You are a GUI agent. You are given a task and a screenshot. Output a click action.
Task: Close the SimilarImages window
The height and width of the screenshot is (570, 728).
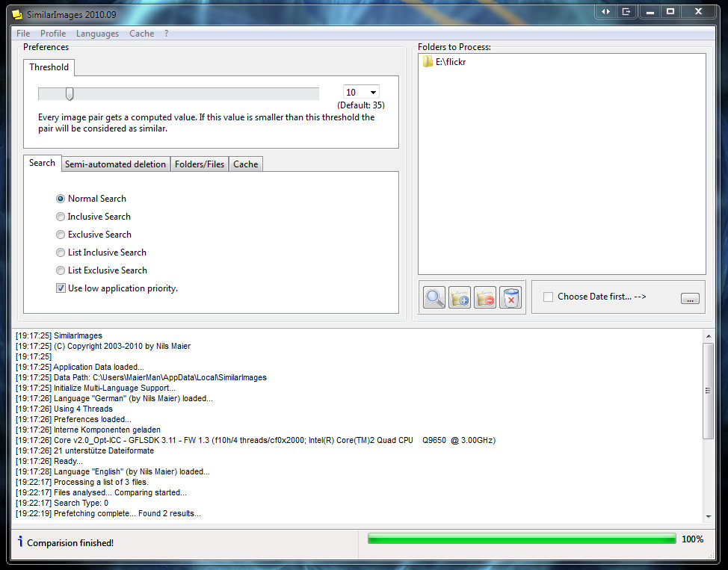pyautogui.click(x=698, y=12)
